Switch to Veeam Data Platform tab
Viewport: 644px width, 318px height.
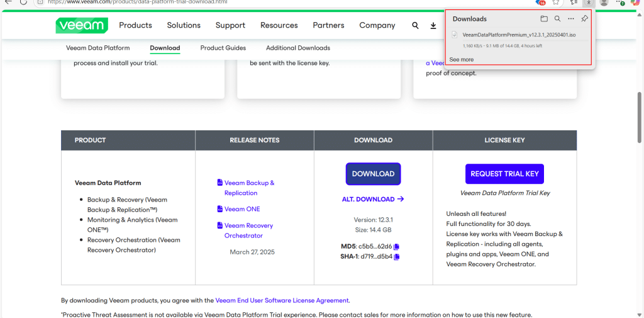[x=97, y=48]
